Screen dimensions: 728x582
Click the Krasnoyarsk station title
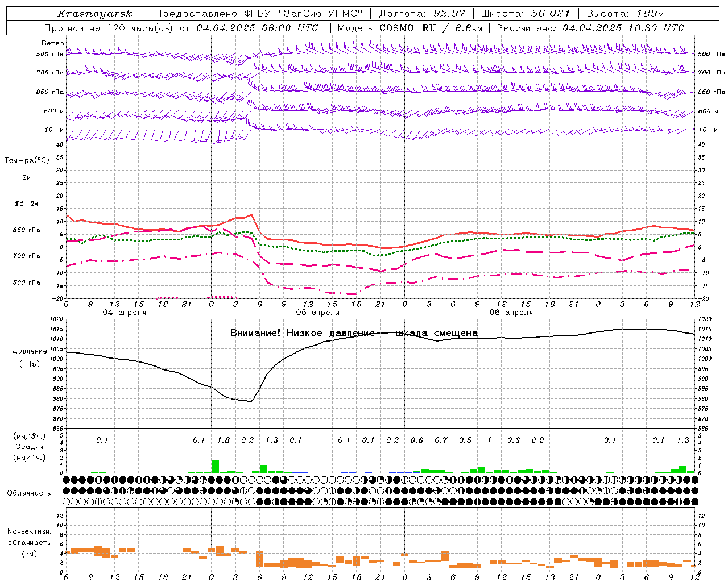coord(95,14)
